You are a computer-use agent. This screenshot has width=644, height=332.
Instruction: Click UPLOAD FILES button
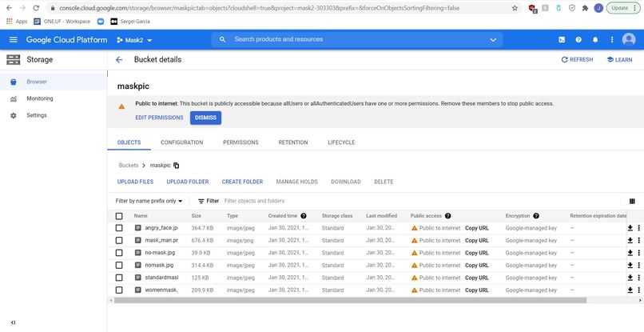coord(135,182)
